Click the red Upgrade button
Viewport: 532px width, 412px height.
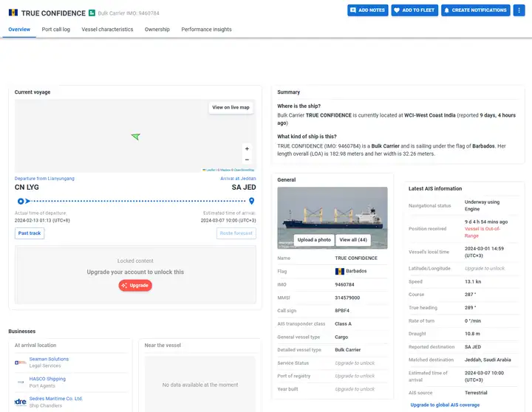pyautogui.click(x=135, y=286)
